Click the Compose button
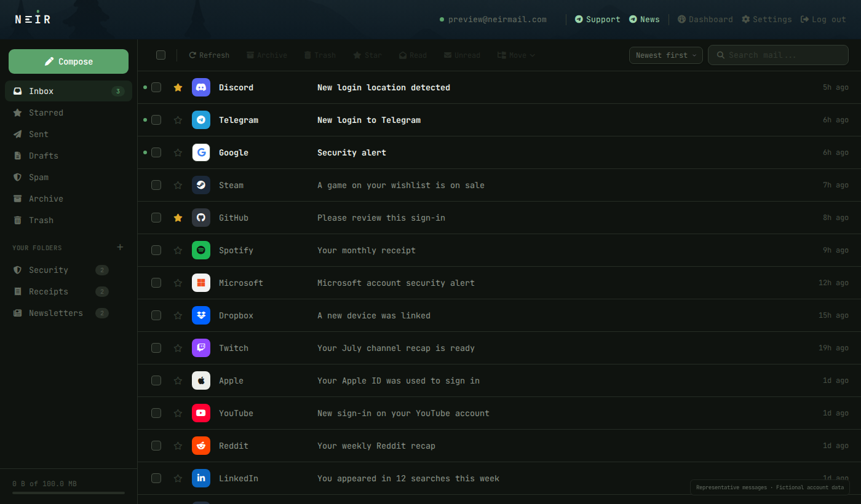The height and width of the screenshot is (504, 861). [x=68, y=61]
